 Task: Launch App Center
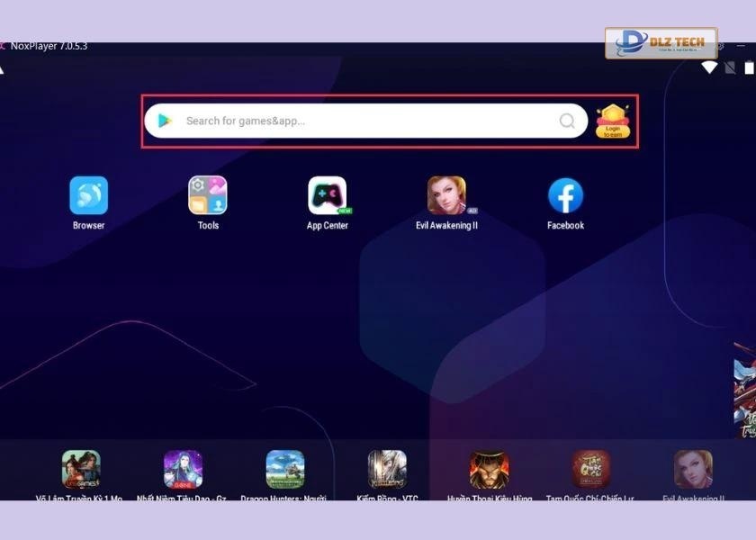[x=327, y=195]
